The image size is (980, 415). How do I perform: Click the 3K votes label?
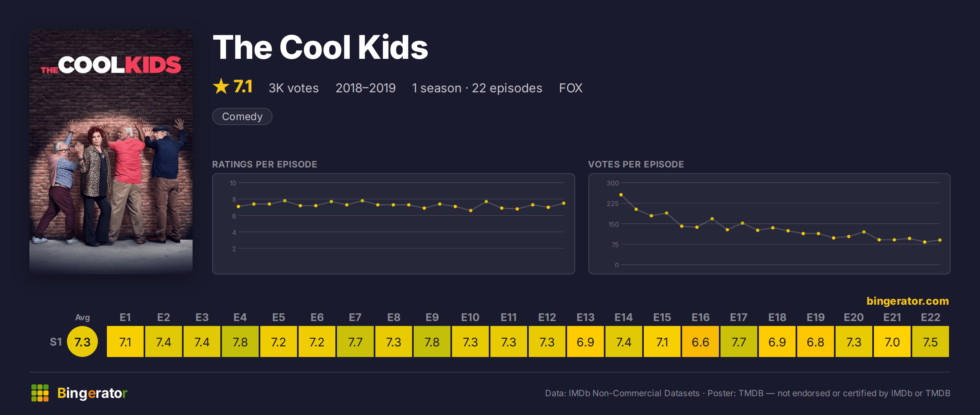pyautogui.click(x=294, y=88)
